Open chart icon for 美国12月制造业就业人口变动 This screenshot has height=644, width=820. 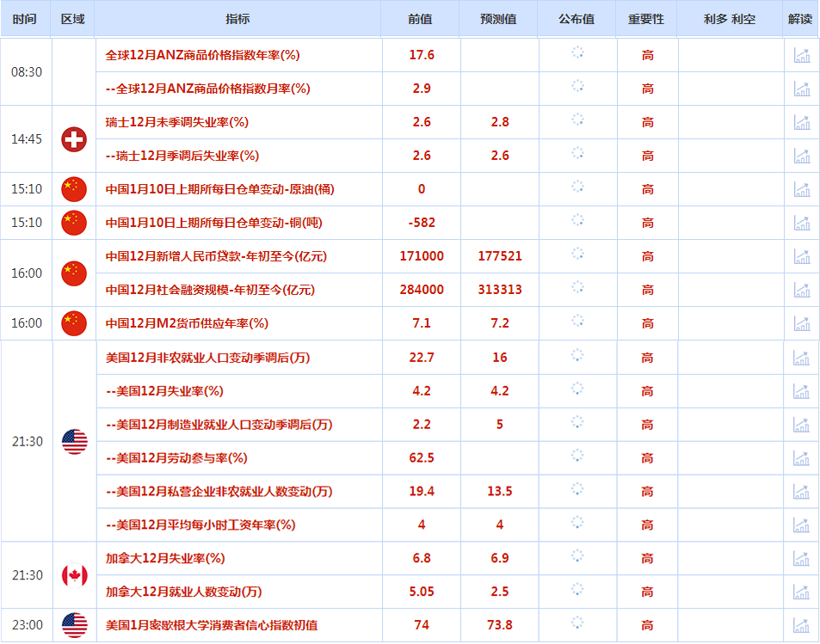click(801, 425)
